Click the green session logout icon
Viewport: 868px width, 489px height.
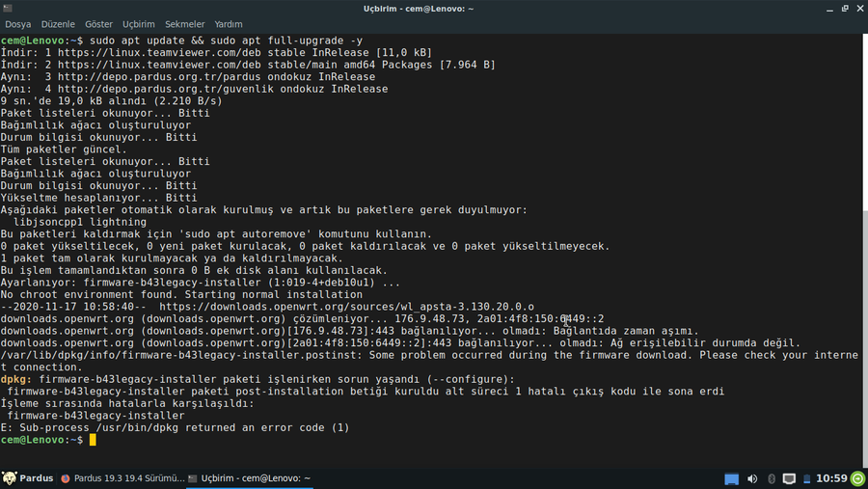(x=857, y=479)
